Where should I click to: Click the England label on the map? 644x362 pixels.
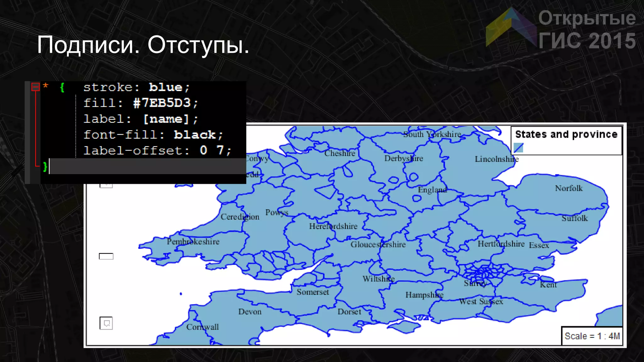pos(432,190)
